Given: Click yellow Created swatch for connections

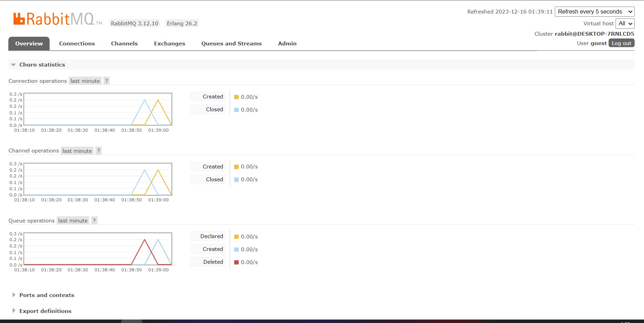Looking at the screenshot, I should click(x=236, y=97).
